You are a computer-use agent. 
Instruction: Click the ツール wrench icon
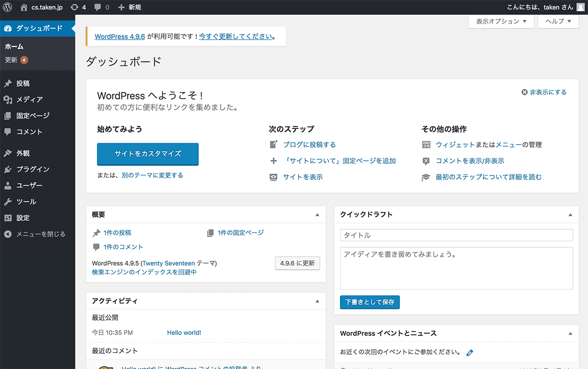[x=8, y=202]
